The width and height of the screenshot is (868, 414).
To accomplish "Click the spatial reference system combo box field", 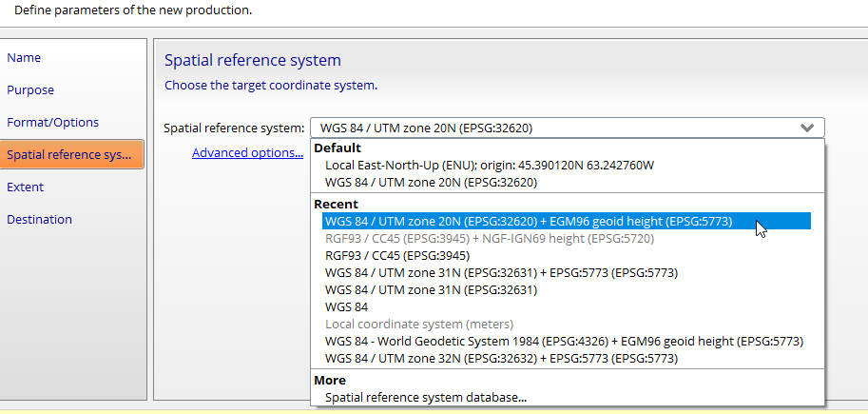I will pyautogui.click(x=568, y=128).
